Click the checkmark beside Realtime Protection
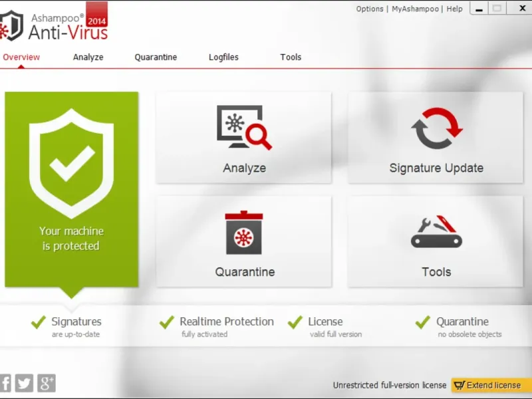Viewport: 532px width, 399px height. click(167, 323)
